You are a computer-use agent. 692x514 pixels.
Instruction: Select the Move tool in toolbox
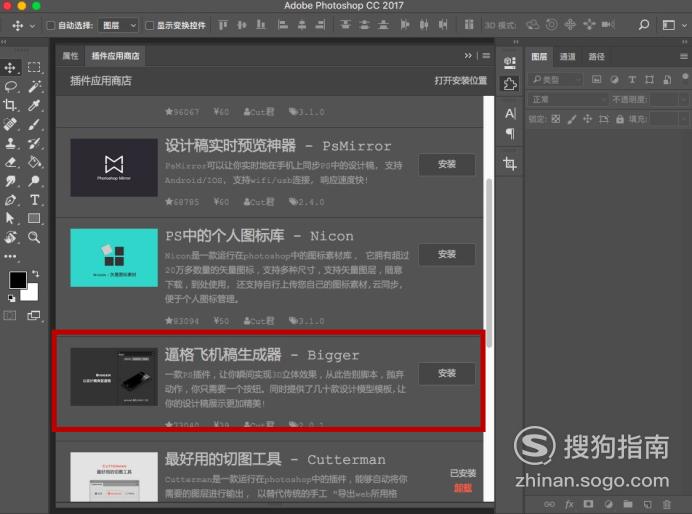pyautogui.click(x=10, y=67)
